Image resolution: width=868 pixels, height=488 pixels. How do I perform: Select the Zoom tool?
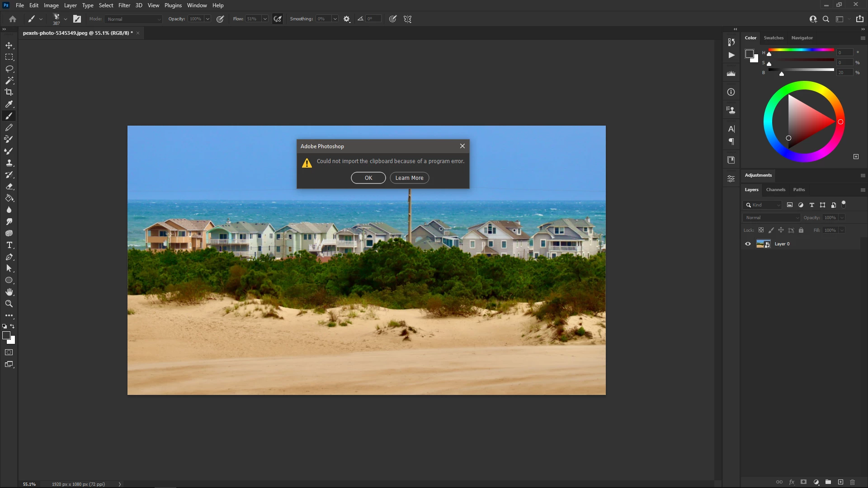tap(9, 304)
